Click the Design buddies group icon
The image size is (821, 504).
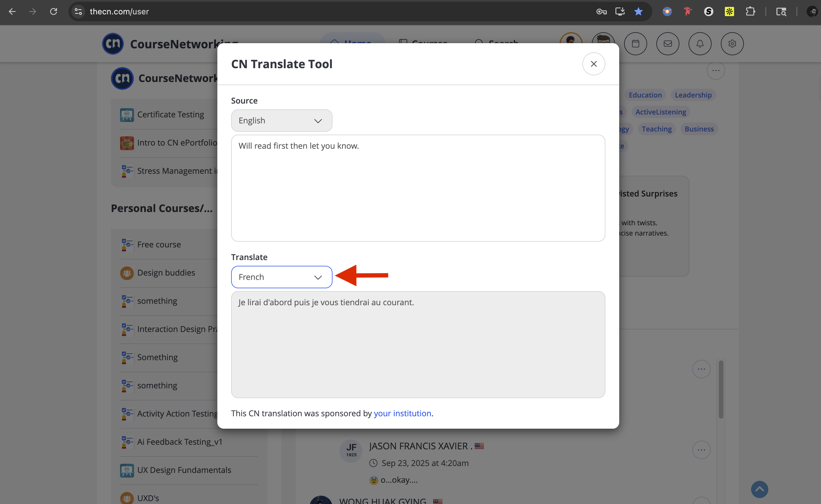[127, 273]
